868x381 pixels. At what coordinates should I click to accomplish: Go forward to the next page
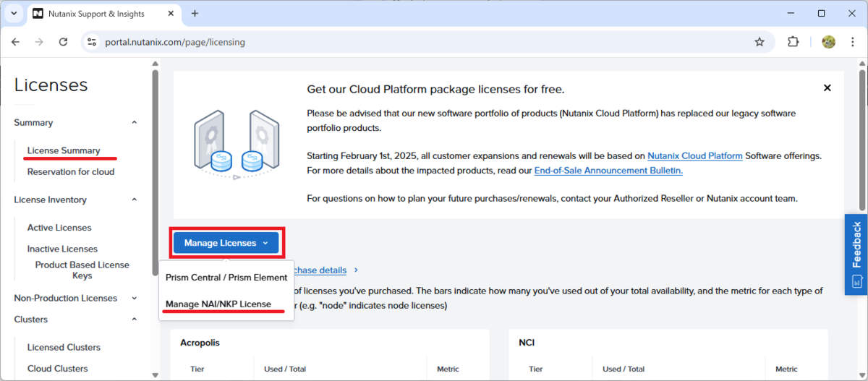pyautogui.click(x=39, y=42)
